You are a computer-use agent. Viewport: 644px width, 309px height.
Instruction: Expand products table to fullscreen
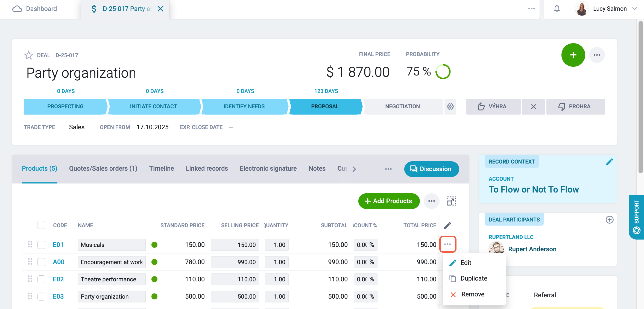[x=451, y=201]
